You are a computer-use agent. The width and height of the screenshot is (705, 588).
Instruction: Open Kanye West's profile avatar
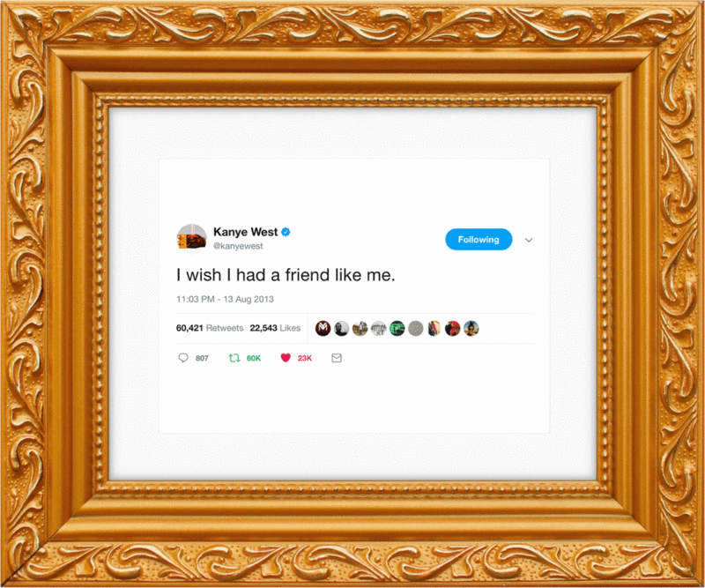[x=192, y=239]
